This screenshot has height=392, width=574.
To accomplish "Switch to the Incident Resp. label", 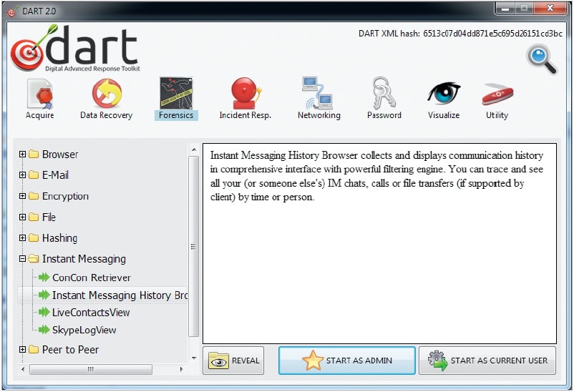I will point(245,115).
